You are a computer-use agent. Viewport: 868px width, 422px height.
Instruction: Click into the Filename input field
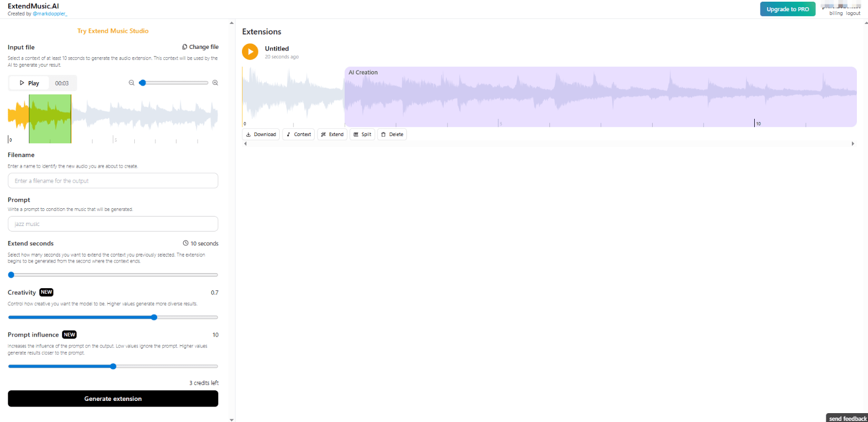pos(113,180)
